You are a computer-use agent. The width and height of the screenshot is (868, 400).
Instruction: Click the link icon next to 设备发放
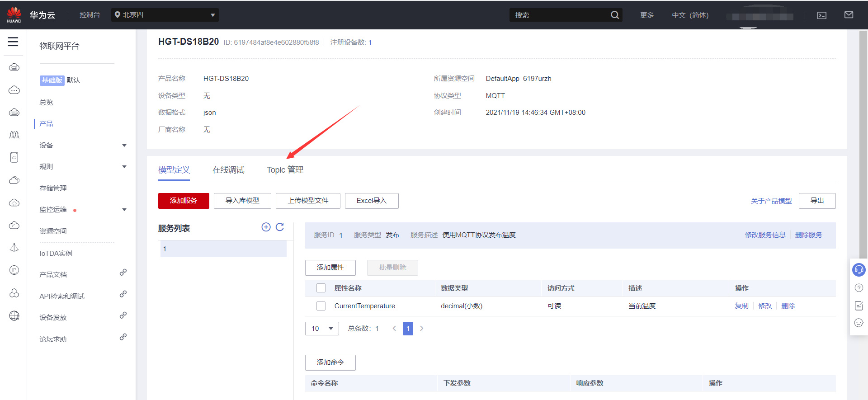(x=123, y=315)
